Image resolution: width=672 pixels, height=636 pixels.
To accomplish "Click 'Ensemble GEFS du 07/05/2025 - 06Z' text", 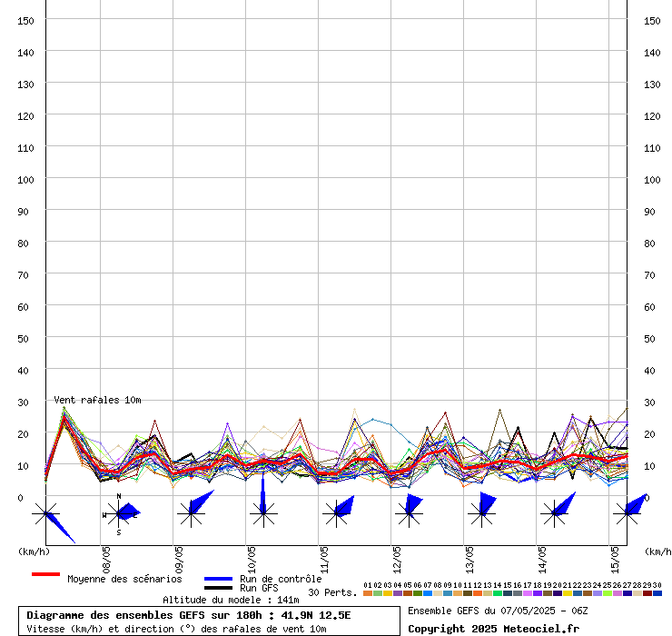I will point(498,611).
